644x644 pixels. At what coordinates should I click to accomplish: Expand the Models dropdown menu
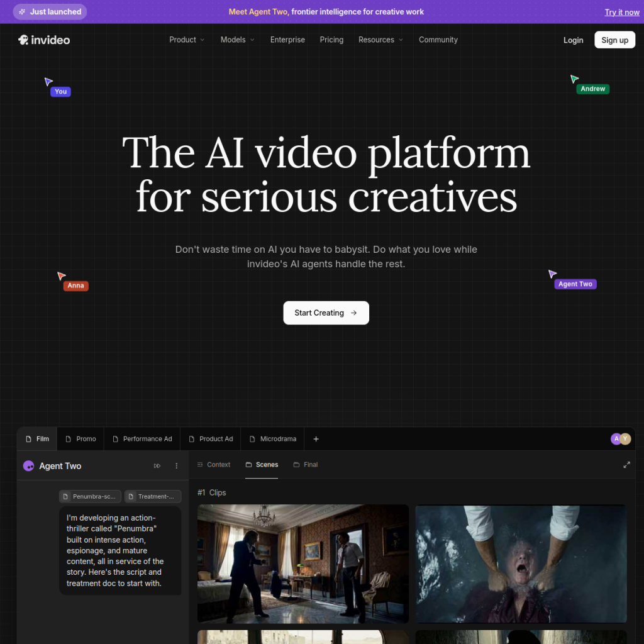click(237, 40)
